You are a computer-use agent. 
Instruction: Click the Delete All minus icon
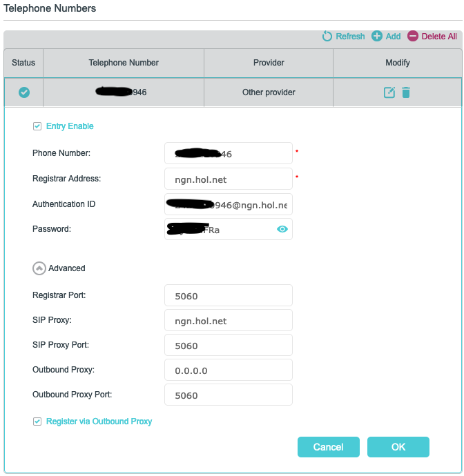413,36
